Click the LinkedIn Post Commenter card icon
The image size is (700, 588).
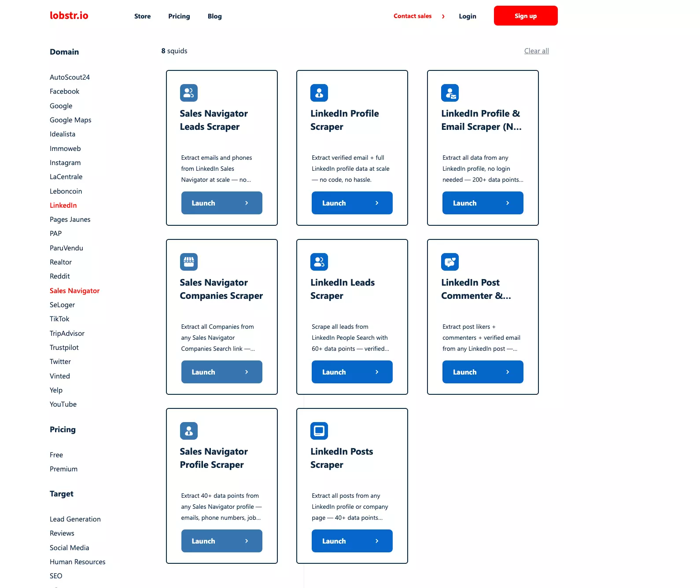click(450, 262)
